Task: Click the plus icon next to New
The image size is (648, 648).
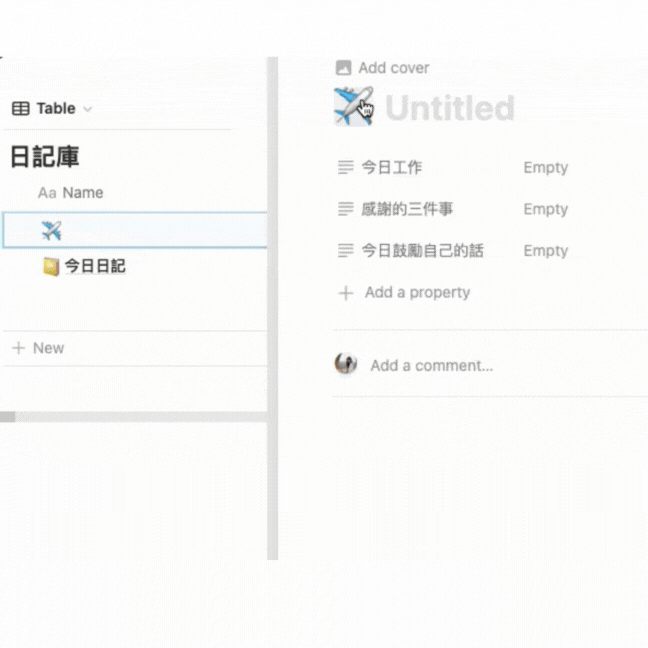Action: tap(19, 348)
